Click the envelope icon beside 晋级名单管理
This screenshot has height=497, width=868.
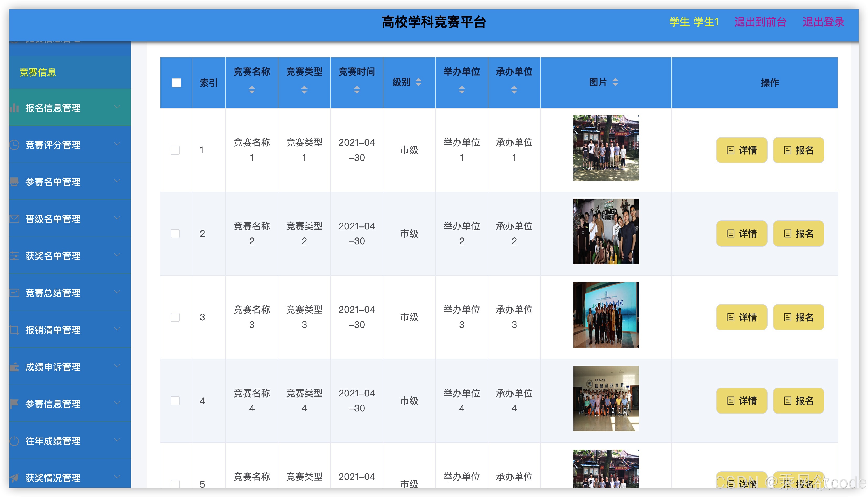click(14, 219)
